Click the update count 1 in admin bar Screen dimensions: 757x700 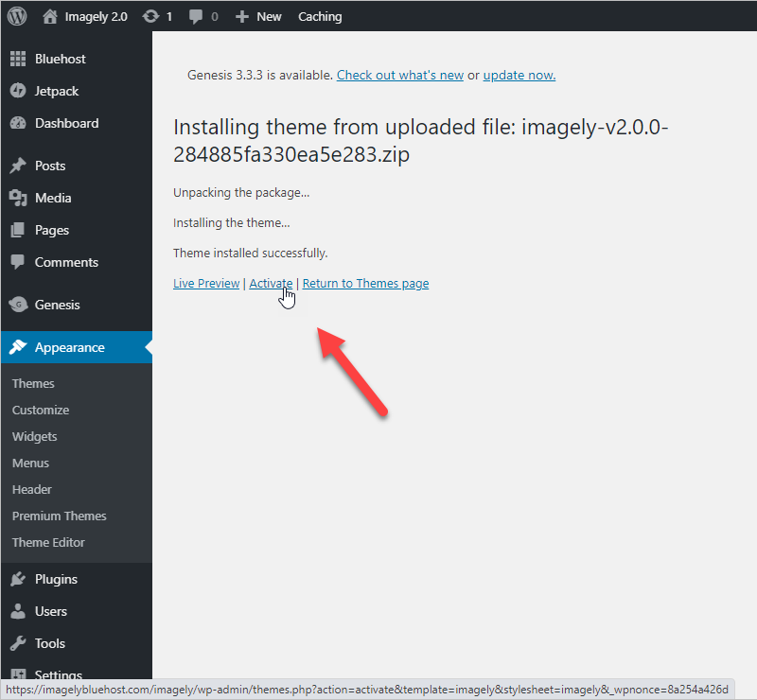[169, 17]
